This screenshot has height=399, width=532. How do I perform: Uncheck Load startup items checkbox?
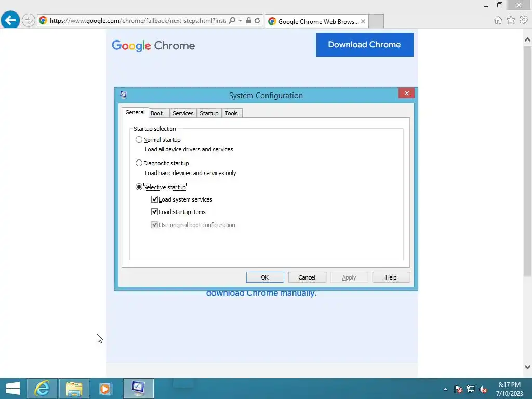click(154, 212)
